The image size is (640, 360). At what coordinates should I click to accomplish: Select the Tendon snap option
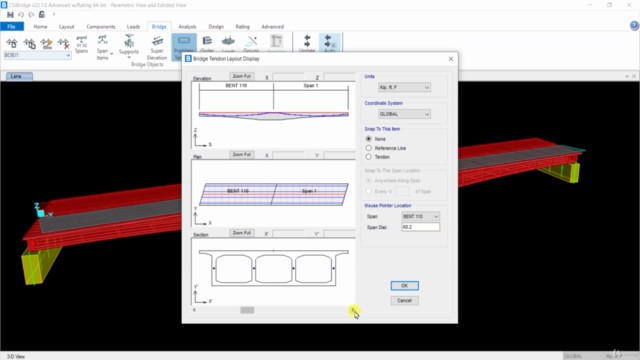point(369,157)
